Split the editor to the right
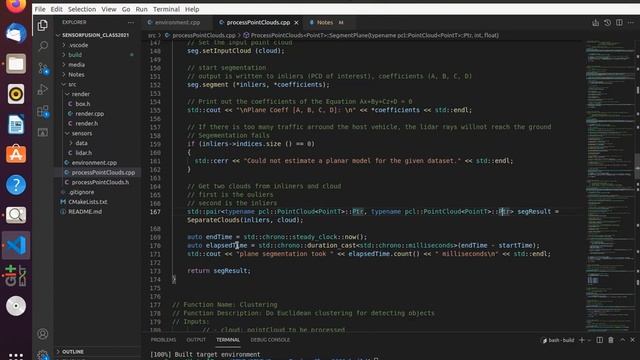 [619, 22]
